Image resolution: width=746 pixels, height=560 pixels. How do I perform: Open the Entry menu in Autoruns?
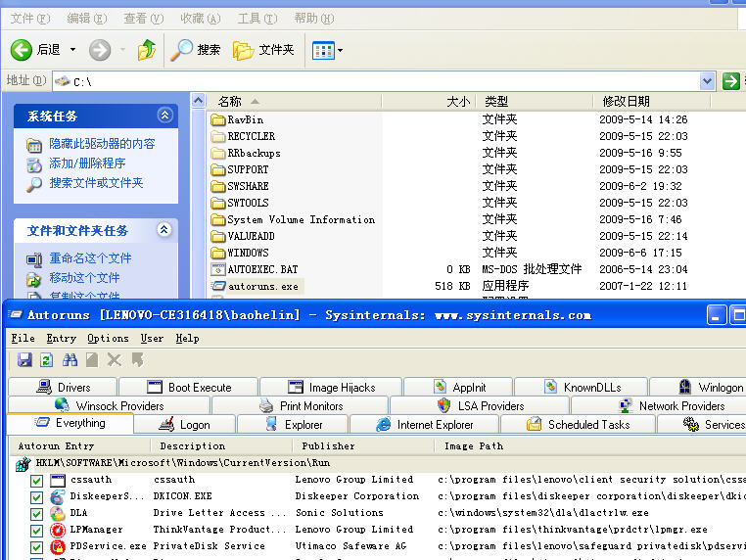point(61,338)
